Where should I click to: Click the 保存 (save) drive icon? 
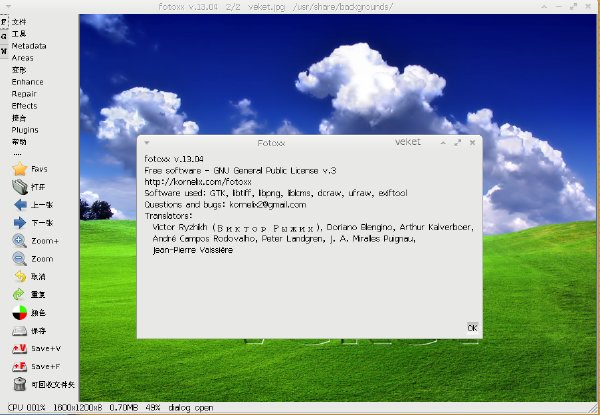(20, 331)
